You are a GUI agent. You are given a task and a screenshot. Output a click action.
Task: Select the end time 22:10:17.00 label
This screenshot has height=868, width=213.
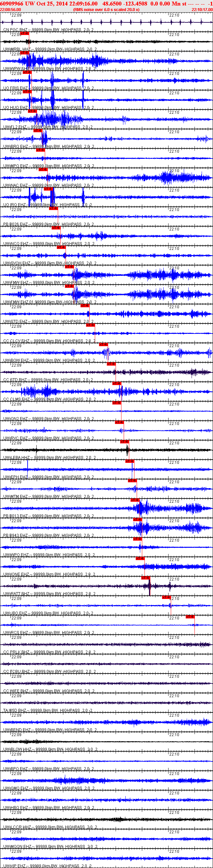(202, 10)
